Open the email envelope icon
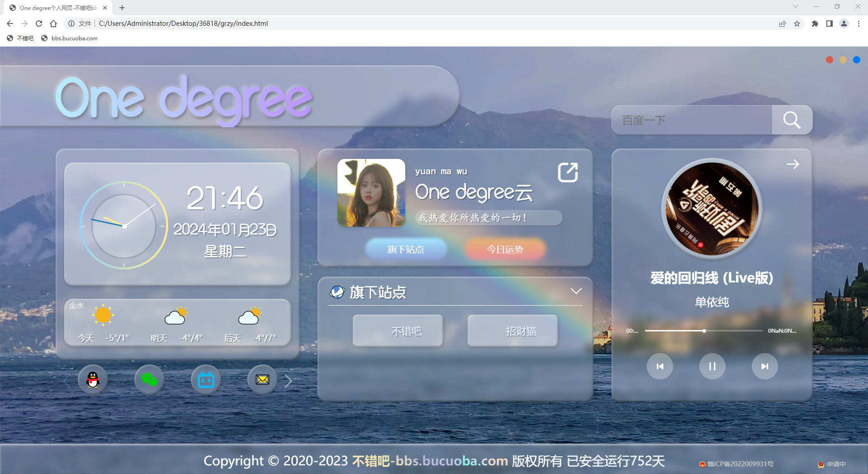Screen dimensions: 868x474 click(262, 379)
